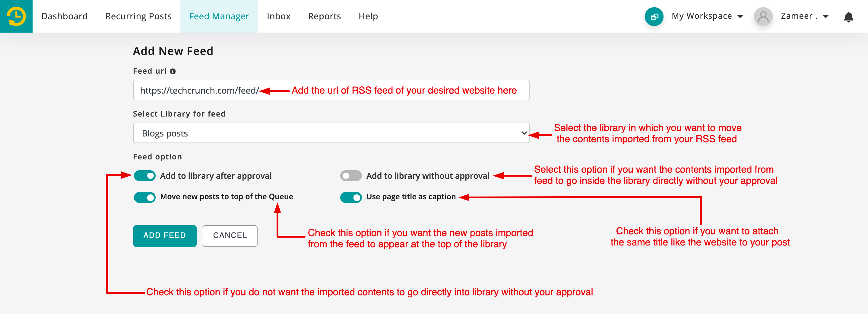Click the Feed url info icon
Screen dimensions: 868x314
(173, 72)
